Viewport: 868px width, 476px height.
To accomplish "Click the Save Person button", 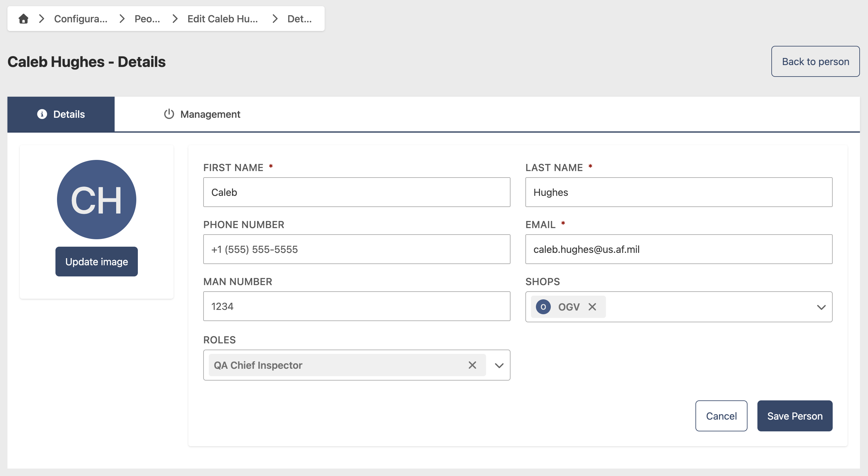I will (795, 416).
